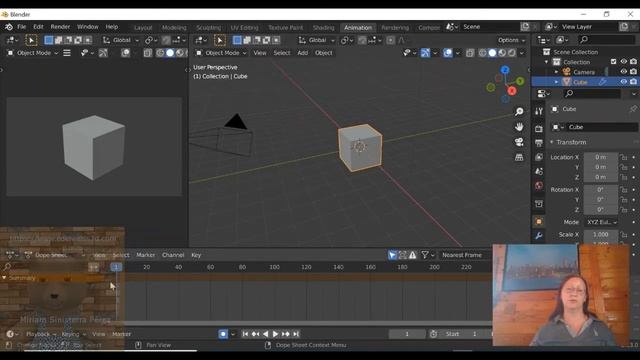This screenshot has height=360, width=640.
Task: Open the Global transform orientation dropdown in main viewport
Action: pyautogui.click(x=316, y=40)
